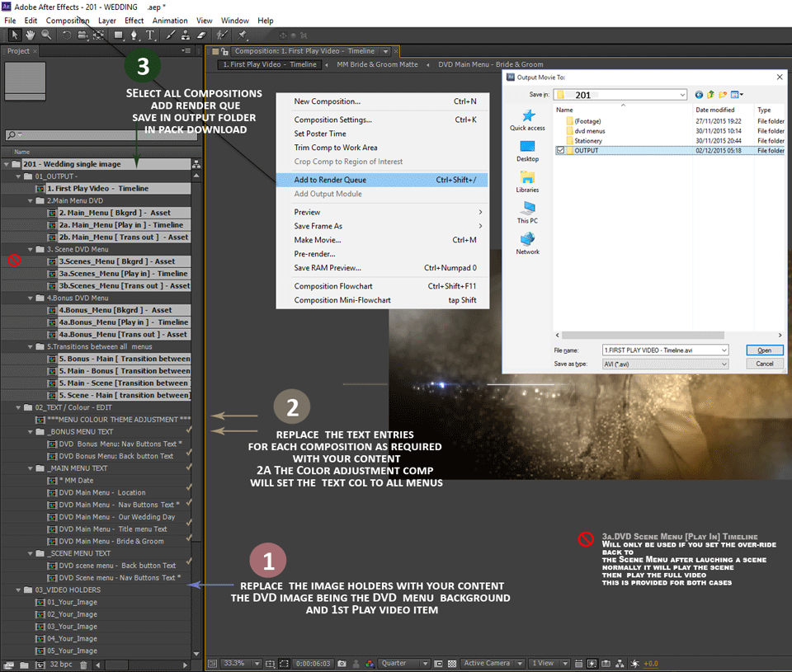Delete selected item with trash icon

pos(83,664)
